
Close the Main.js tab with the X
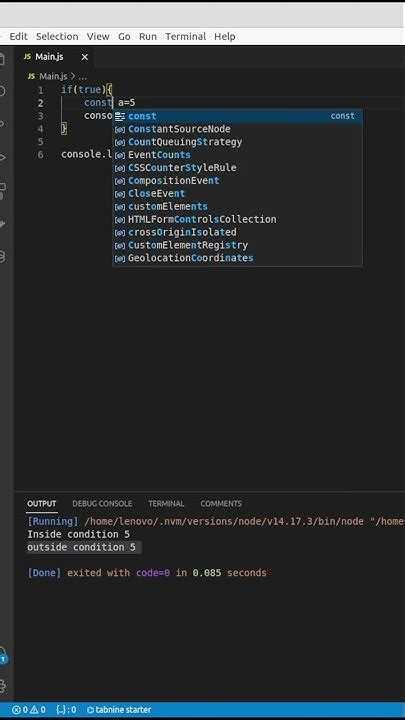click(x=84, y=57)
